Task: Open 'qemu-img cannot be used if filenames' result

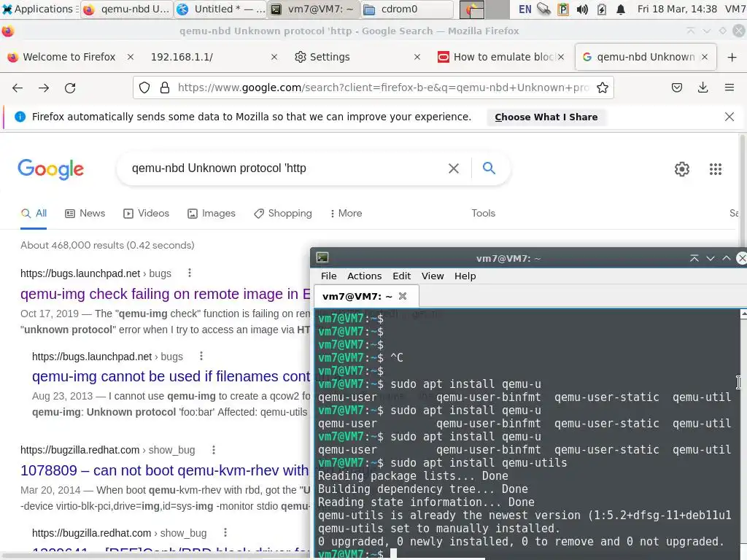Action: [x=171, y=377]
